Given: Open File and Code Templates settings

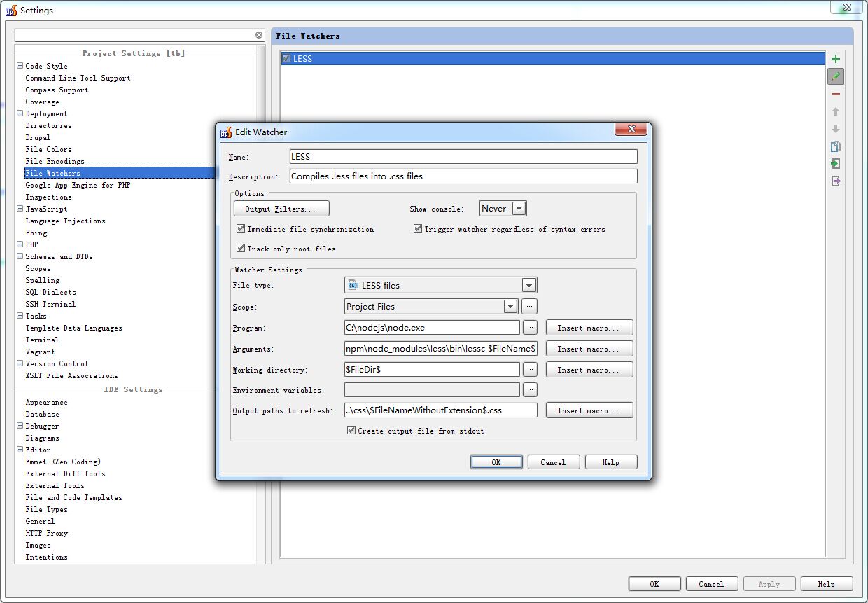Looking at the screenshot, I should pos(73,497).
